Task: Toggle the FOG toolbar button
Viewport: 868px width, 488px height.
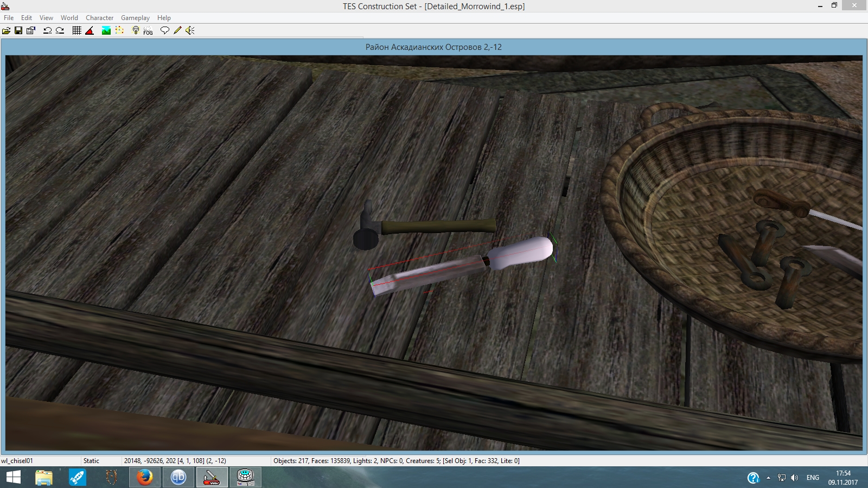Action: [148, 30]
